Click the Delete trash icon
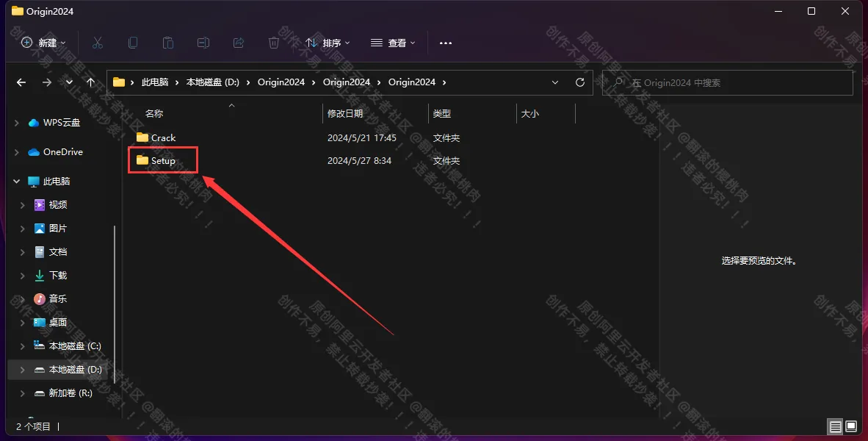 coord(273,43)
